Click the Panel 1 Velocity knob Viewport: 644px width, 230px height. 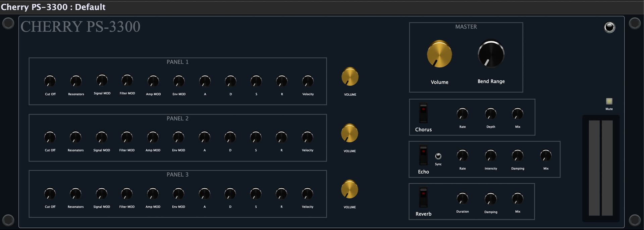click(x=308, y=81)
